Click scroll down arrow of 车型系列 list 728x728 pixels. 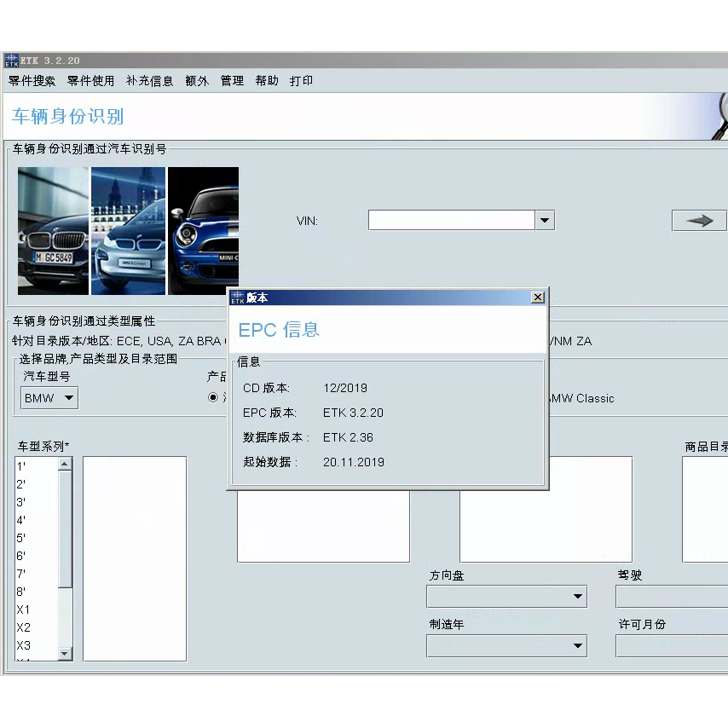(65, 654)
